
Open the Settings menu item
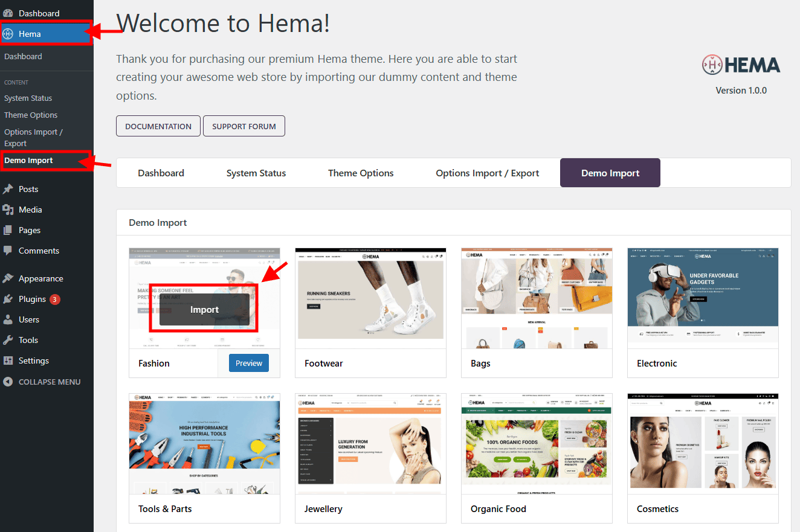coord(33,361)
